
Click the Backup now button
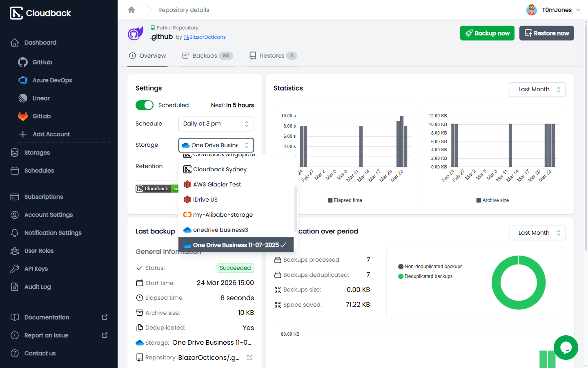(487, 33)
